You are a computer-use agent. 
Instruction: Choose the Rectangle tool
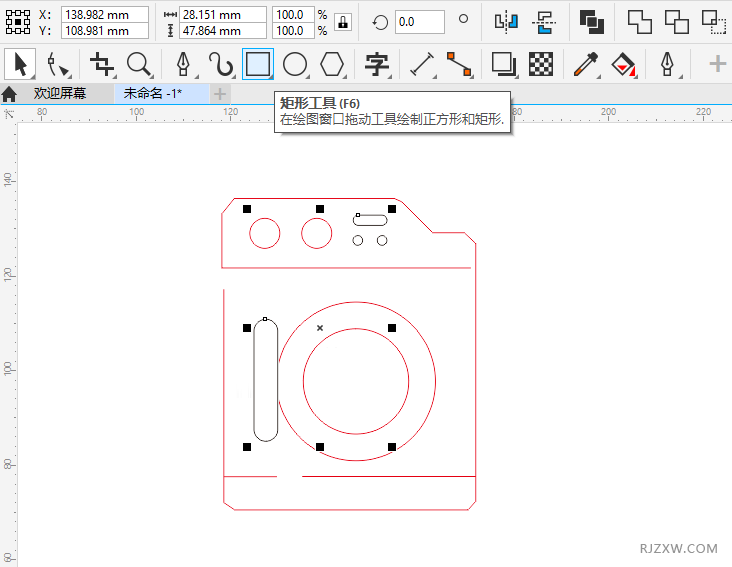click(258, 65)
